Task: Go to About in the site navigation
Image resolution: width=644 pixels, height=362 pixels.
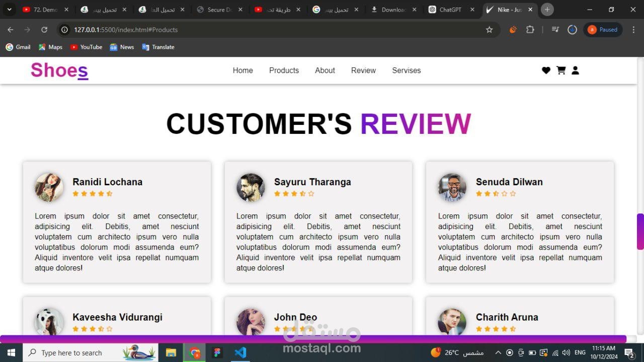Action: click(325, 70)
